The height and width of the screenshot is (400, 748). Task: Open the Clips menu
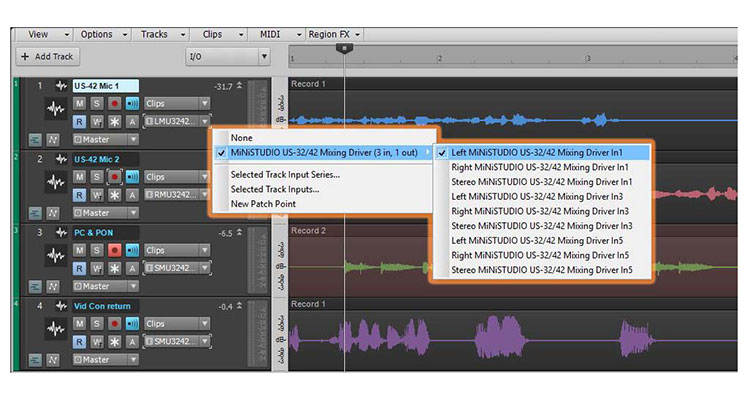click(219, 34)
